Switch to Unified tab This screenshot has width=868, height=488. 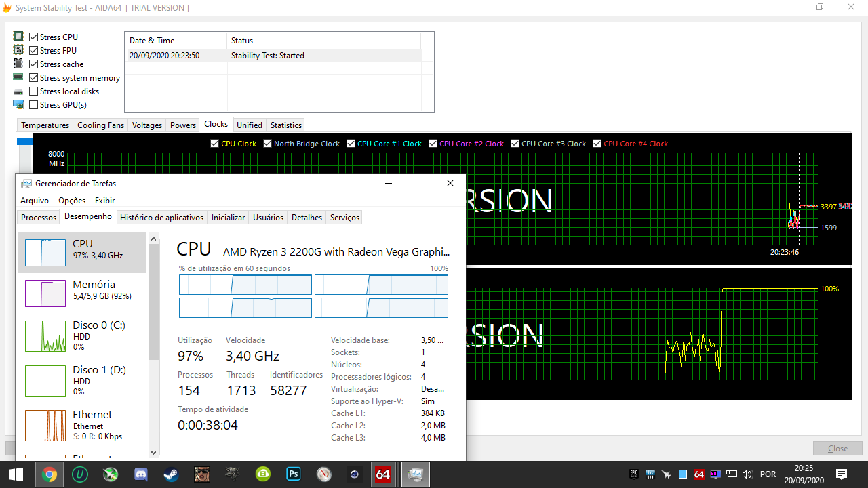[x=250, y=125]
